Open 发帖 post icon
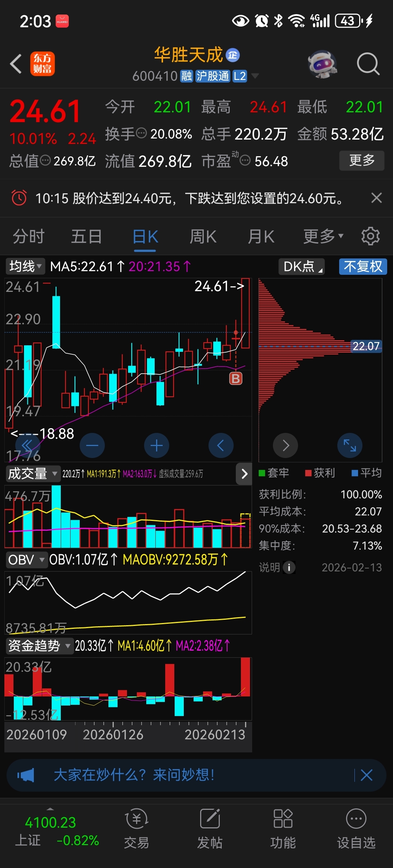This screenshot has width=393, height=868. 210,828
